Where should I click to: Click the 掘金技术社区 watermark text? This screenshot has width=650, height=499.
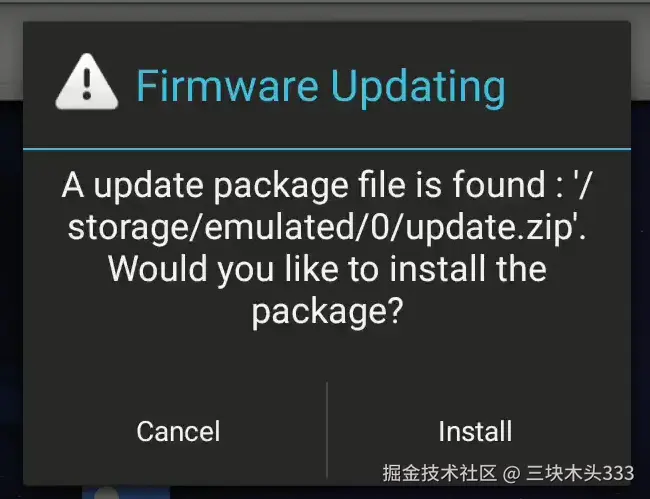point(440,473)
